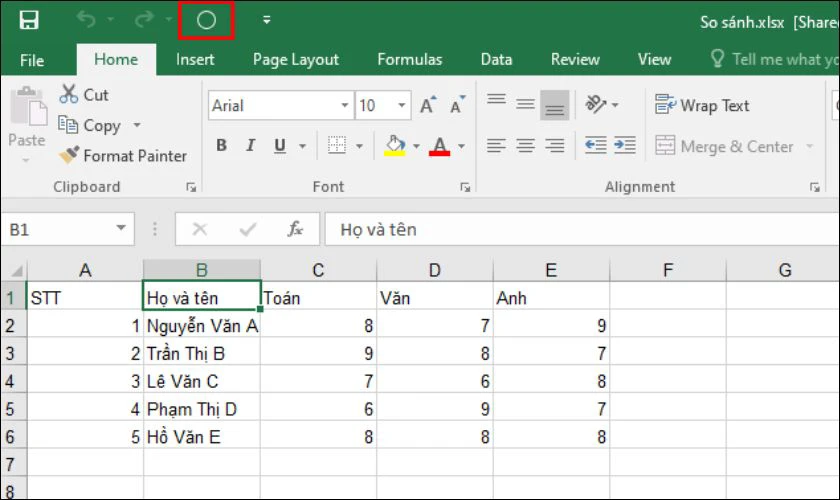840x500 pixels.
Task: Open the Arial font name dropdown
Action: [345, 106]
